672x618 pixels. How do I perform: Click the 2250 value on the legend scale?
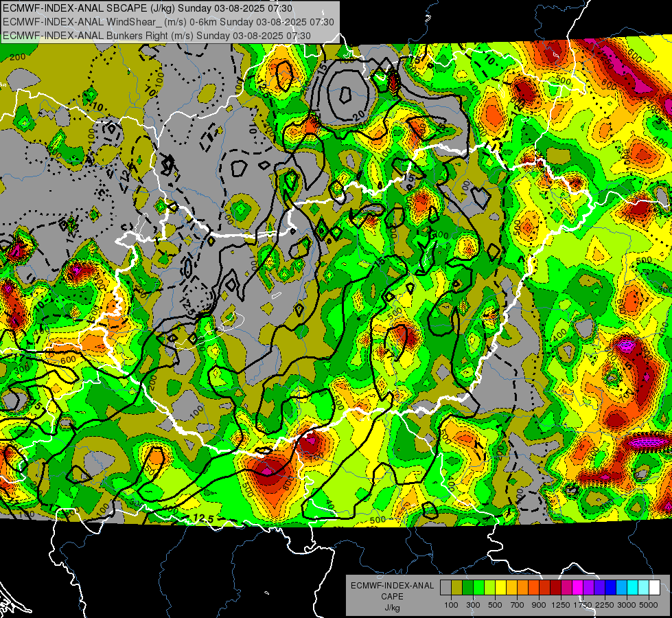pos(605,605)
